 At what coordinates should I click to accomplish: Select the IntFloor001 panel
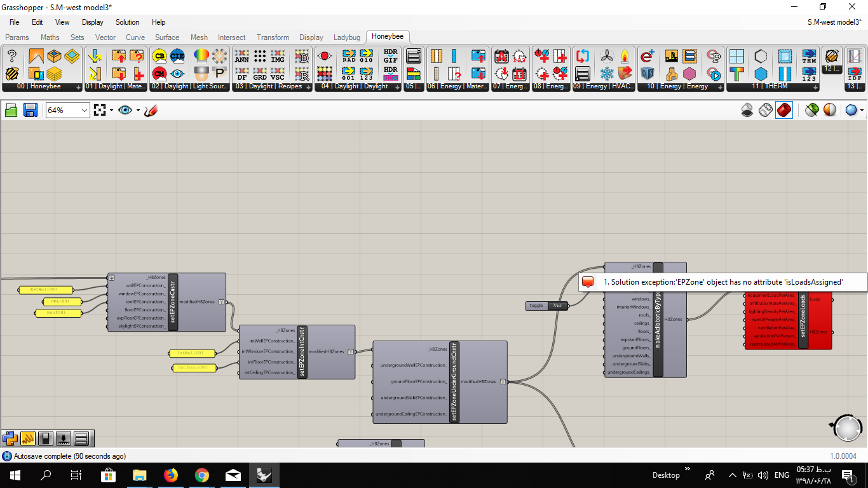(193, 368)
